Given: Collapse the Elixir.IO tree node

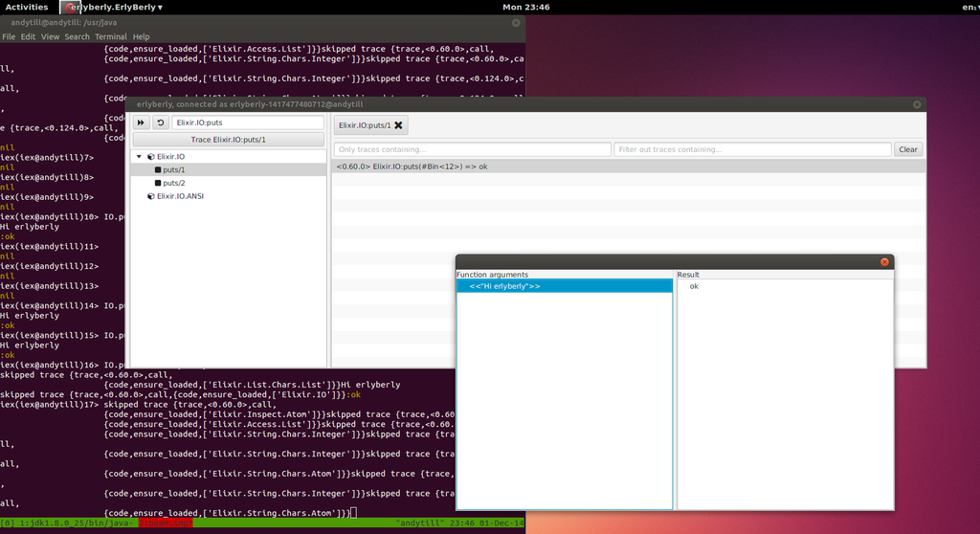Looking at the screenshot, I should pyautogui.click(x=139, y=156).
